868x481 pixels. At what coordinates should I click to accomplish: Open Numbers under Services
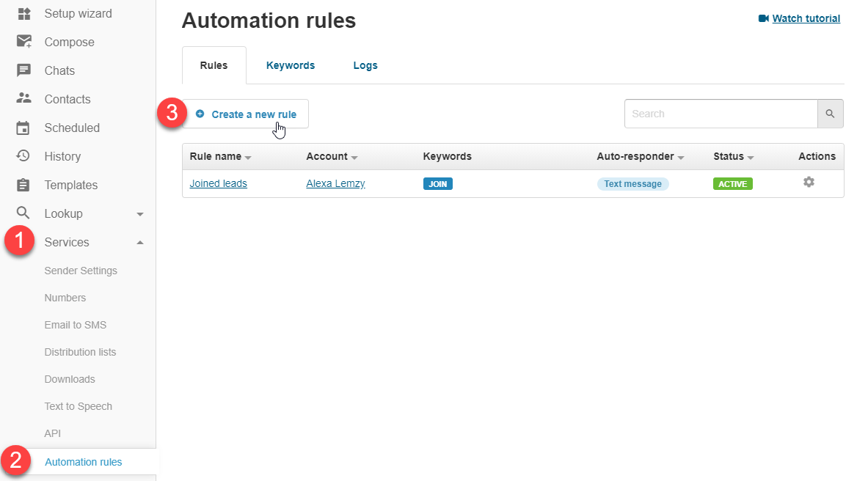coord(65,298)
